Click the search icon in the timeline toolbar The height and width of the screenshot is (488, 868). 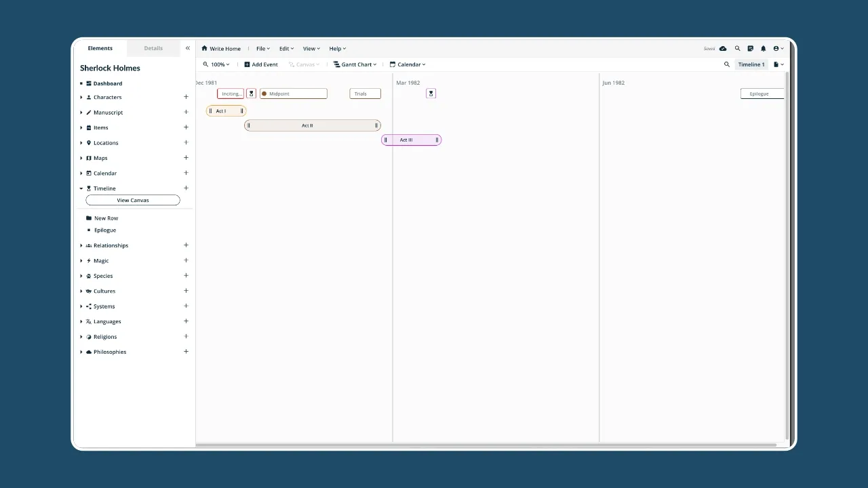click(x=727, y=64)
